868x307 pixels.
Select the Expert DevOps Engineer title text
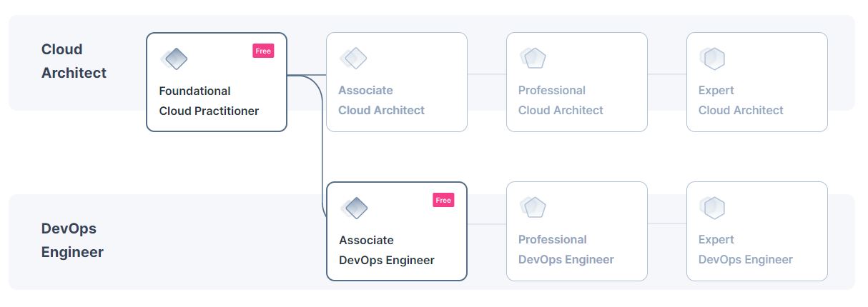point(745,250)
